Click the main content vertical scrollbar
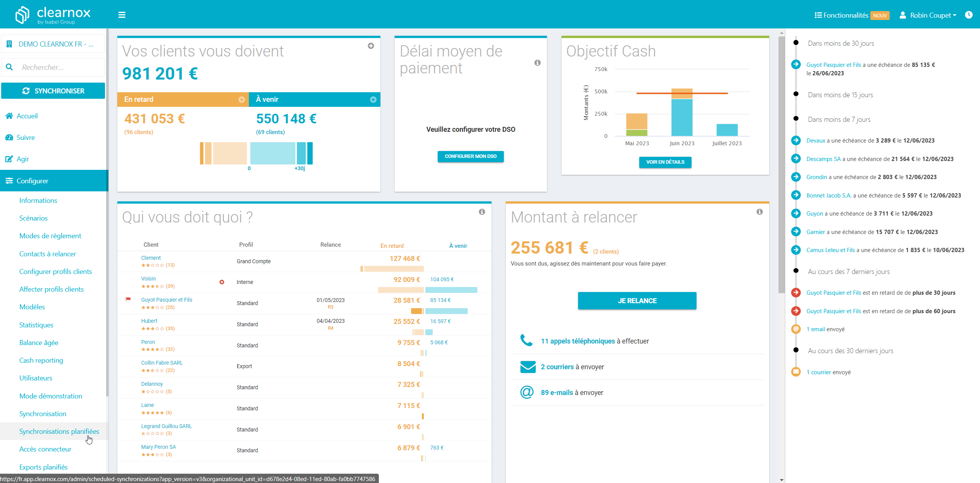 coord(781,165)
